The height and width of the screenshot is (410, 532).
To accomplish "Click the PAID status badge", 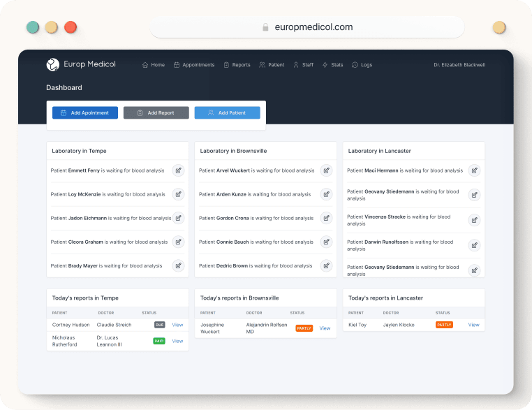I will click(159, 341).
